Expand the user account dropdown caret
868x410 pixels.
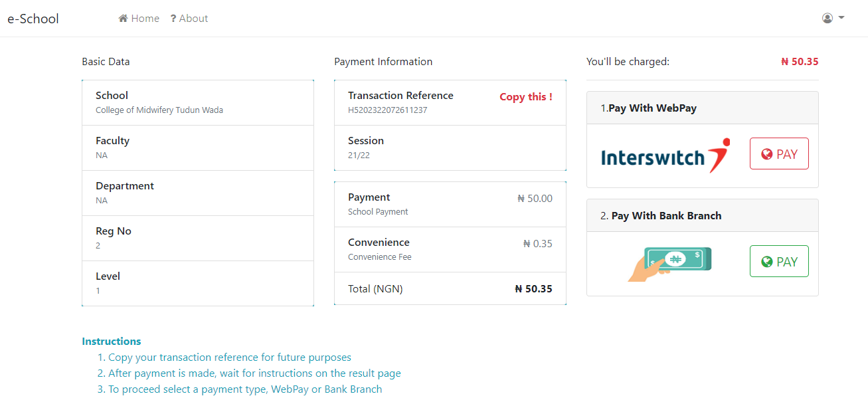(841, 18)
